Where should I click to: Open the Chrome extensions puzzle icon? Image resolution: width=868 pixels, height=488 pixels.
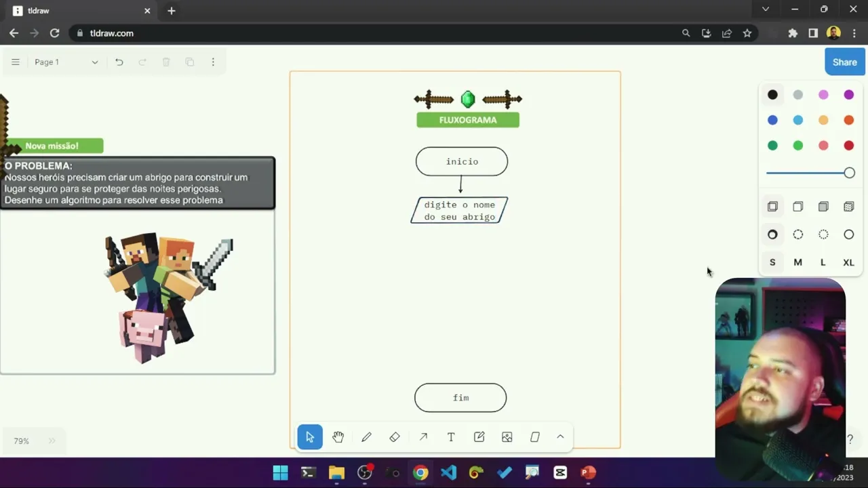(x=793, y=33)
